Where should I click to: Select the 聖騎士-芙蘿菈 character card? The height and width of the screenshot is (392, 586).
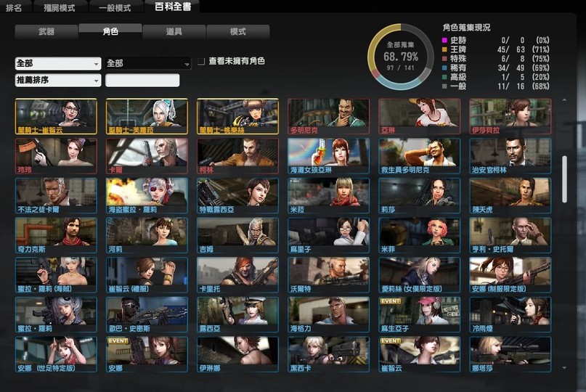point(147,116)
